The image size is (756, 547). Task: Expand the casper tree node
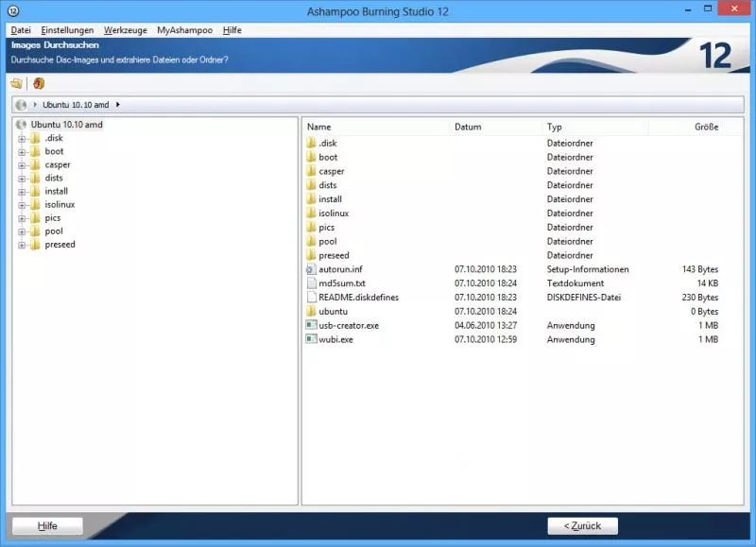pyautogui.click(x=22, y=165)
